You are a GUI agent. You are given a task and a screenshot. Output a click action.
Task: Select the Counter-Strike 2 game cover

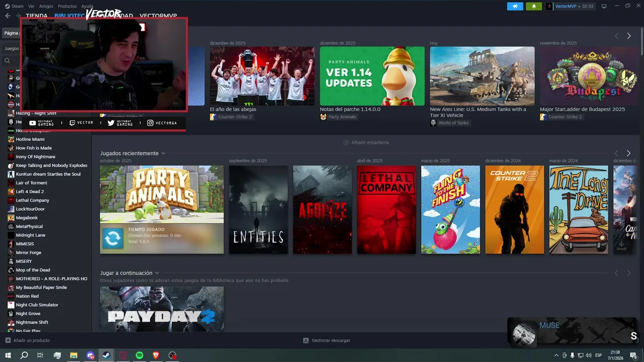coord(515,210)
